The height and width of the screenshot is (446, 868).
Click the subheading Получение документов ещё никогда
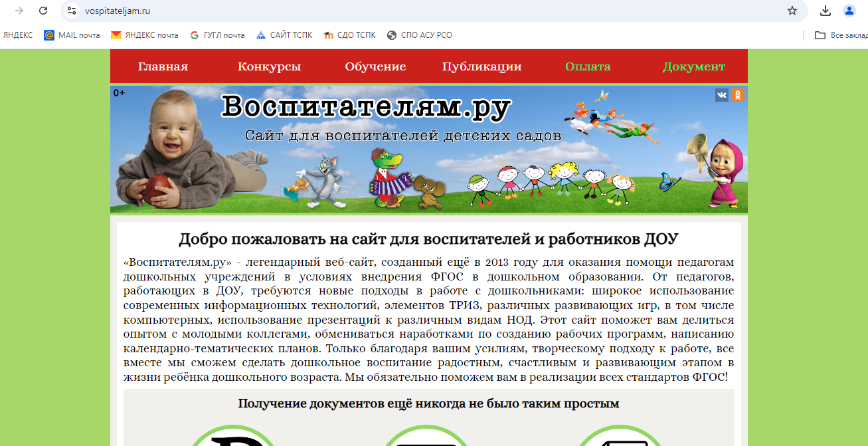click(428, 403)
